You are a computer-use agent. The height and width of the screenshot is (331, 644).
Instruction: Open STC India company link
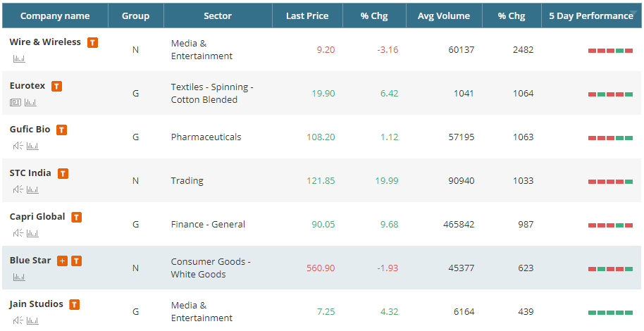click(30, 173)
